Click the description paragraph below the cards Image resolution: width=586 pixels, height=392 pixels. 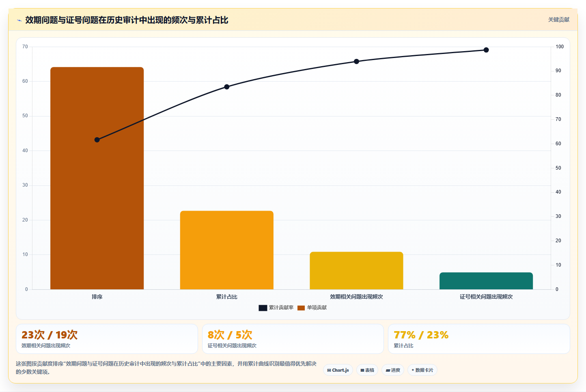[166, 368]
